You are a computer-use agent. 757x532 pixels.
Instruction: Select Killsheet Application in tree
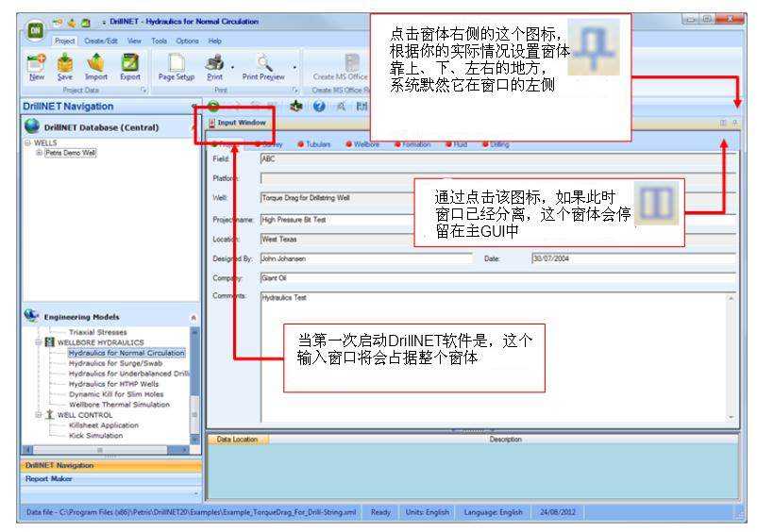pyautogui.click(x=104, y=425)
